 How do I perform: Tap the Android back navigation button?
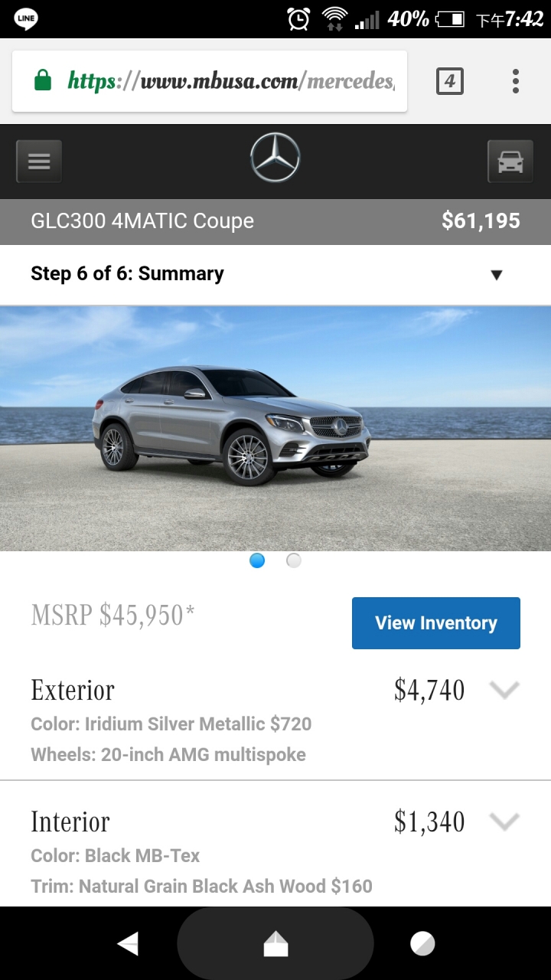tap(128, 944)
